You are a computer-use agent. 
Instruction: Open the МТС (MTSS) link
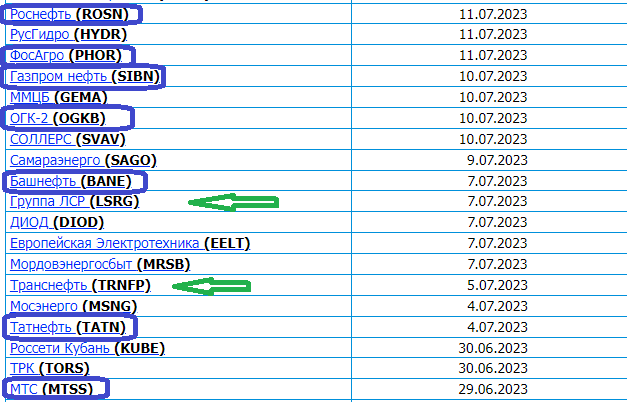(51, 389)
